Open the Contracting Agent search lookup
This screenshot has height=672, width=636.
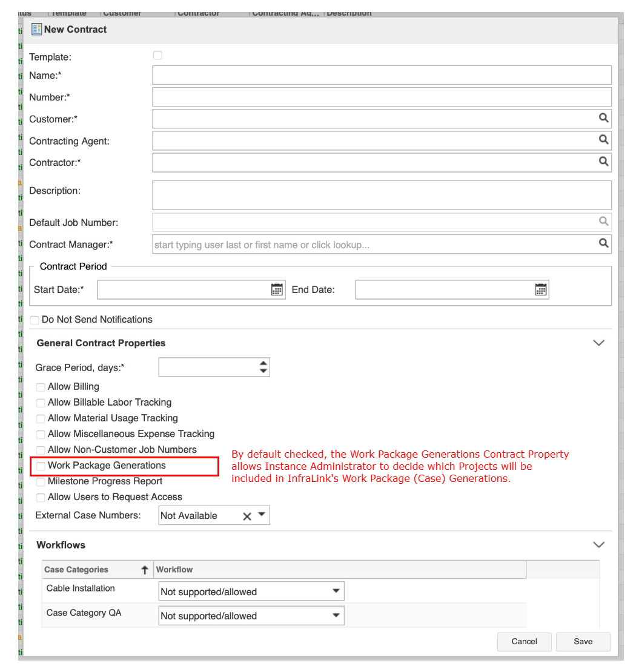point(603,140)
